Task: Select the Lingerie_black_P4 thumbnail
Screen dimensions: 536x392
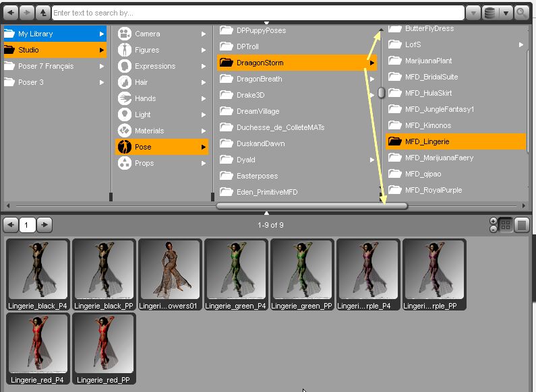Action: pos(38,275)
